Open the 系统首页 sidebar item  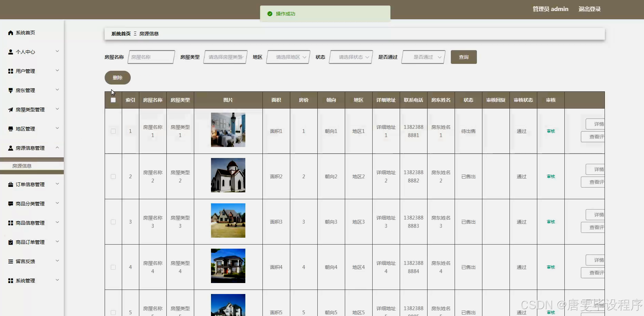[32, 33]
